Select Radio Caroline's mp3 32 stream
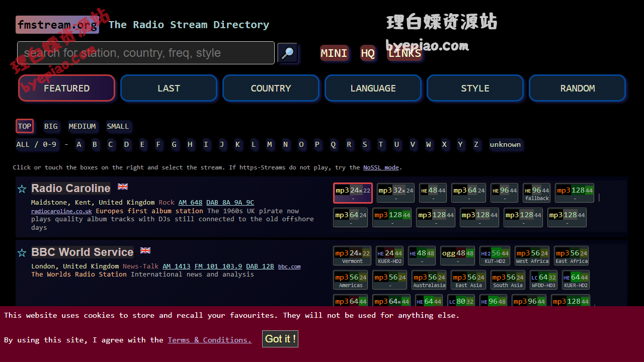644x362 pixels. click(396, 193)
